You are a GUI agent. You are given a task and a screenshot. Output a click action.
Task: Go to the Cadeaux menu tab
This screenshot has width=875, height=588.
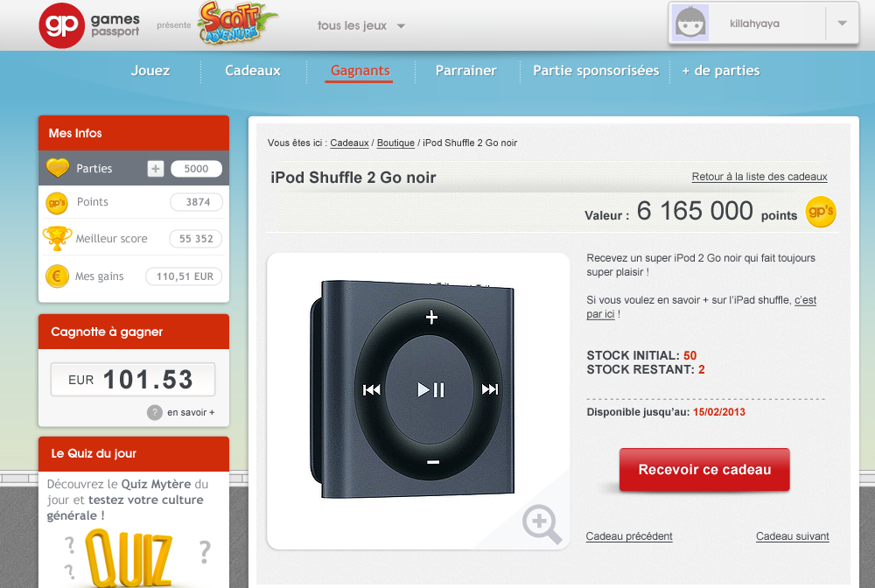pyautogui.click(x=253, y=71)
